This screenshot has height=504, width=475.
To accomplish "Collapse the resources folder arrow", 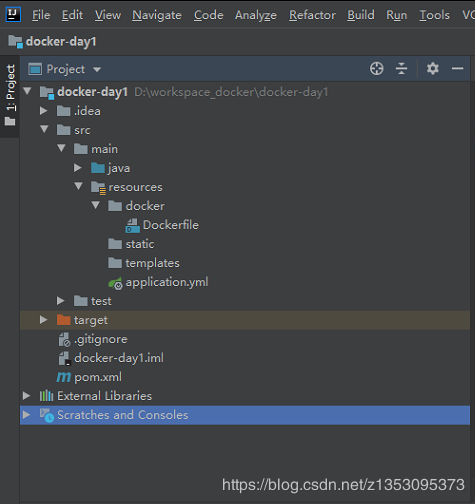I will click(79, 186).
